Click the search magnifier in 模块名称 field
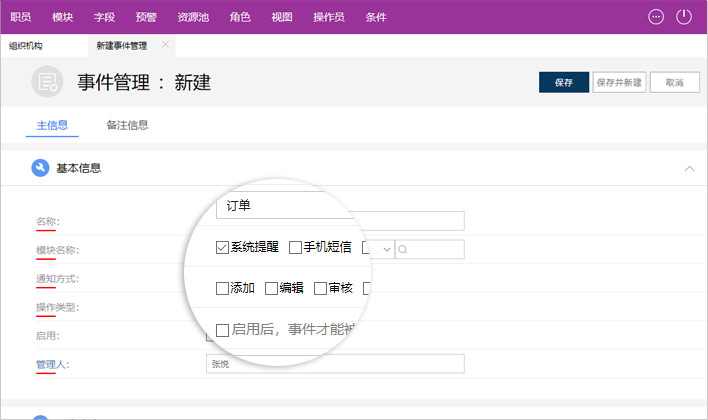The height and width of the screenshot is (420, 708). tap(403, 249)
